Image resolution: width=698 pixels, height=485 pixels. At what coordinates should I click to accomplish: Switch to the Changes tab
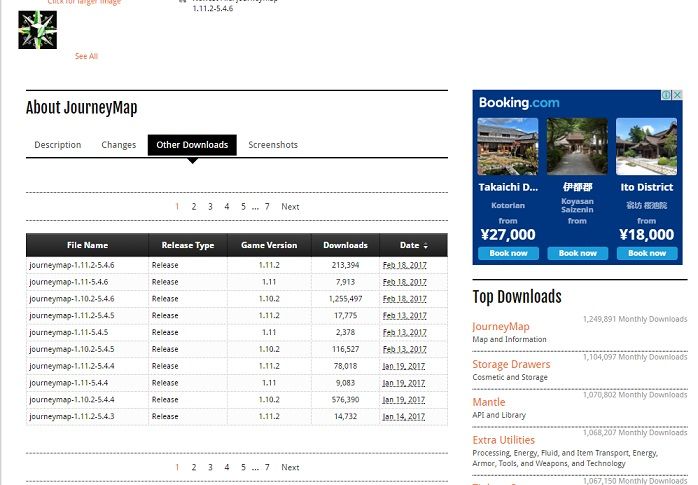pyautogui.click(x=118, y=145)
